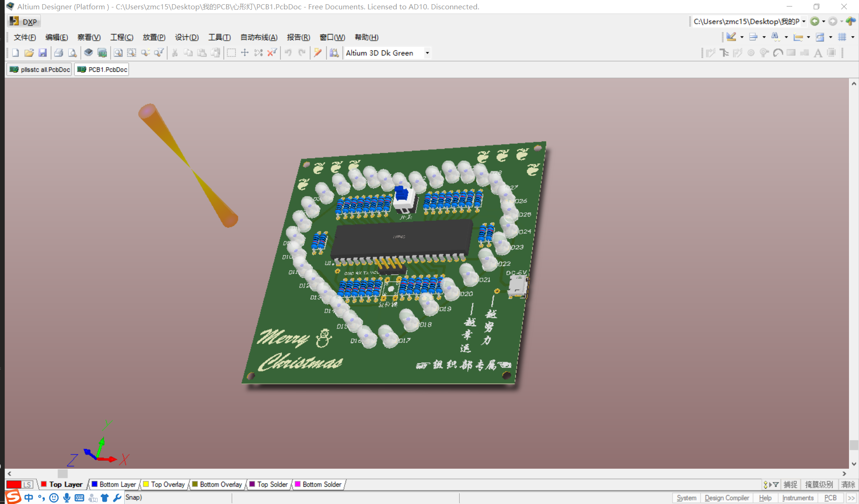The image size is (859, 504).
Task: Expand the Find Selections dropdown arrow
Action: [786, 37]
